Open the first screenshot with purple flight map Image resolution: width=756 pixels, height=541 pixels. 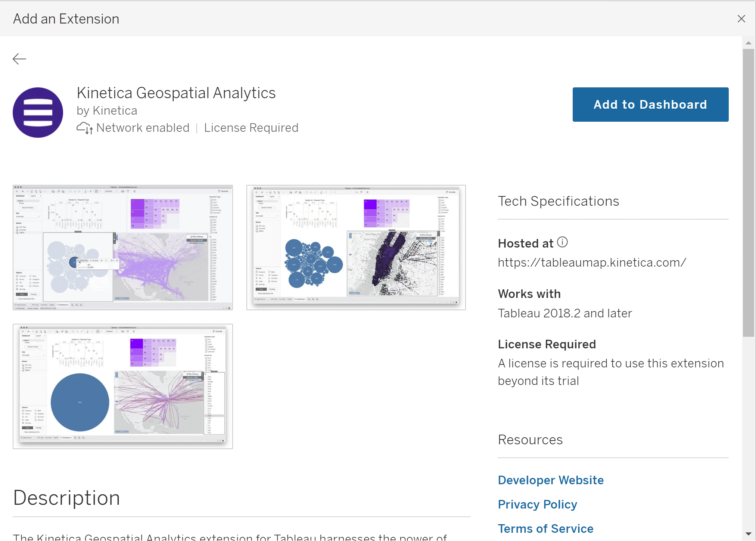pos(123,247)
